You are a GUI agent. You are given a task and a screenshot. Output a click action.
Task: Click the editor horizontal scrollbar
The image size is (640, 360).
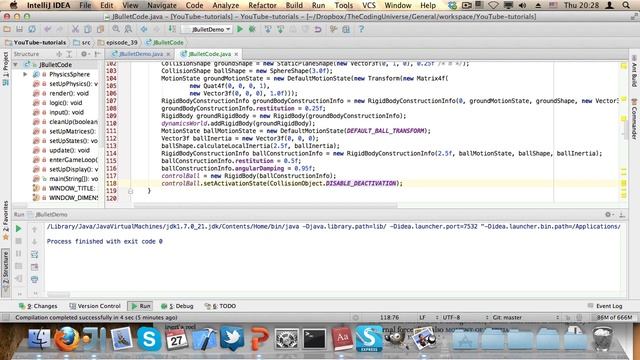pyautogui.click(x=265, y=205)
